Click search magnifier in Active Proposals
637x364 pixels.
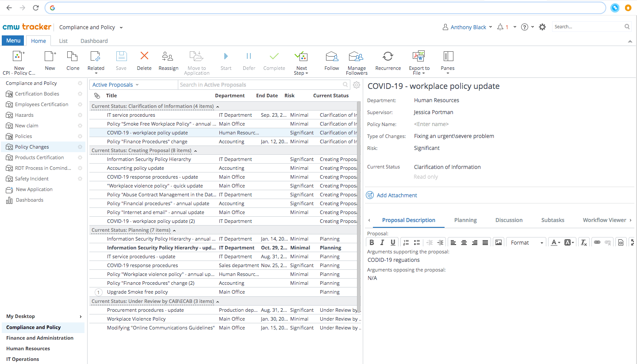coord(345,85)
